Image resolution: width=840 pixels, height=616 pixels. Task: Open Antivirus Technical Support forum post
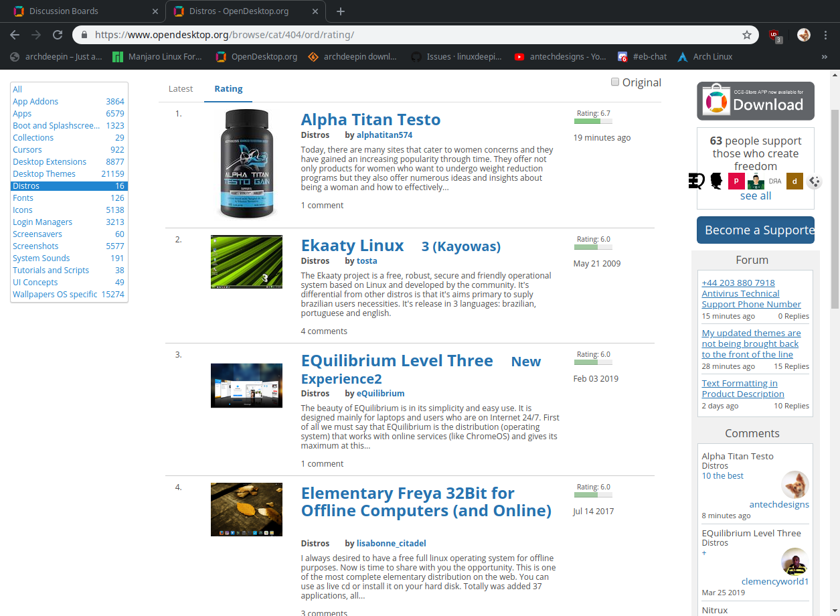point(751,293)
